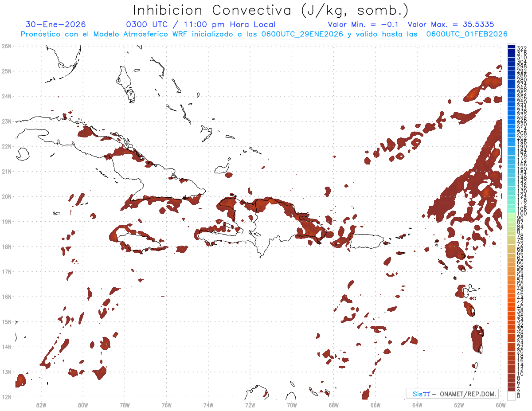
Task: Click the "78W" longitude label
Action: click(125, 405)
